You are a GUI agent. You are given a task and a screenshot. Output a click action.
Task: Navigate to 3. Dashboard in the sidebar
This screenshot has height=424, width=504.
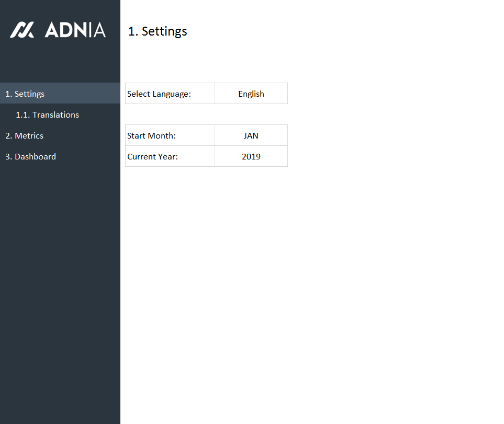(x=30, y=157)
